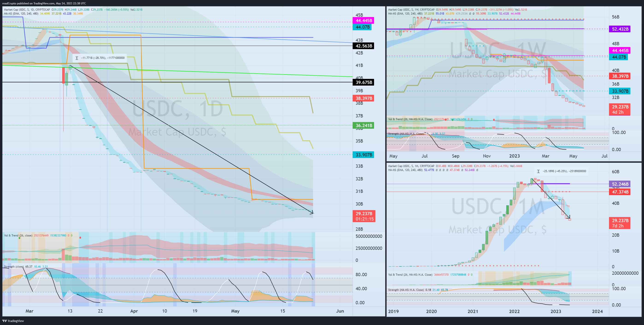
Task: Click the green up arrow in daily Vol & Trend
Action: tap(20, 238)
